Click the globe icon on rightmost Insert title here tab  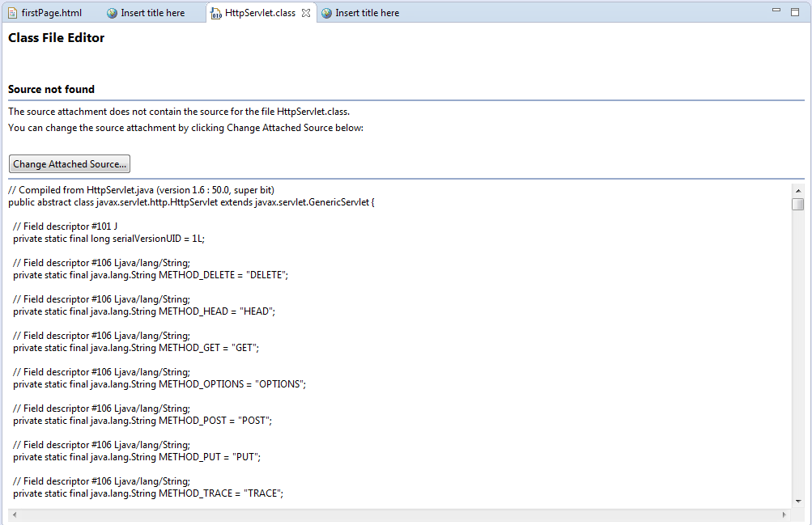point(325,13)
